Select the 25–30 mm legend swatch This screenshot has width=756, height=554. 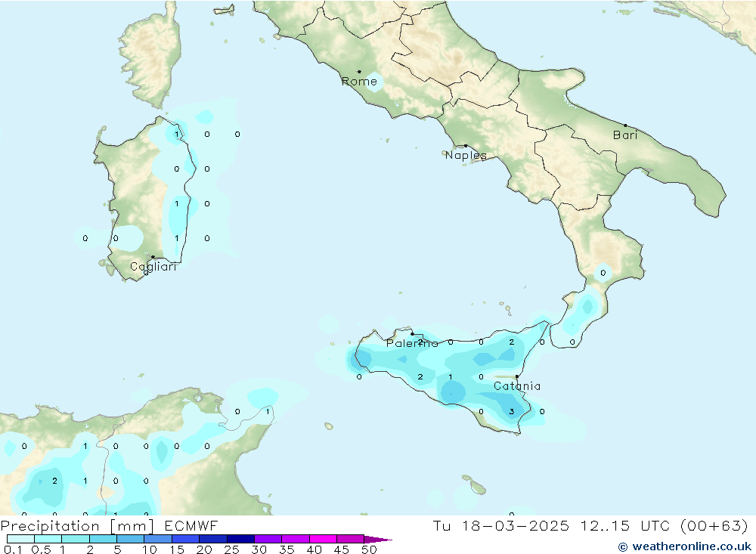(x=240, y=539)
